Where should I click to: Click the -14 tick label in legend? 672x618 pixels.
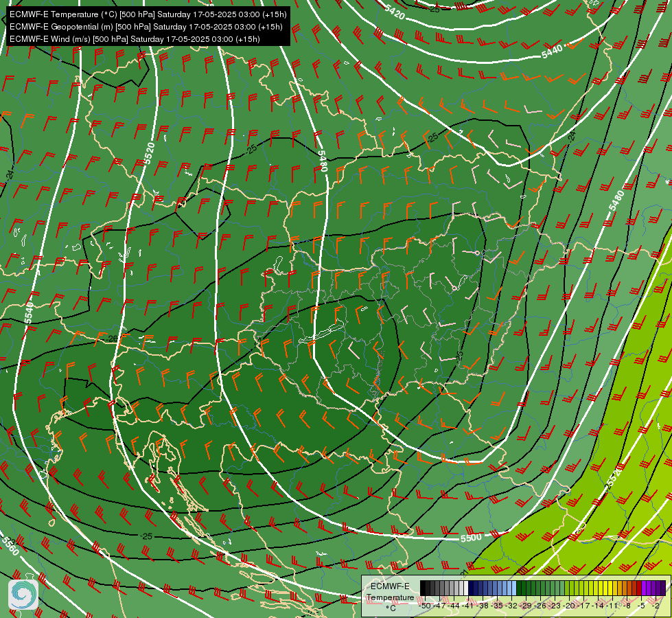pyautogui.click(x=598, y=606)
